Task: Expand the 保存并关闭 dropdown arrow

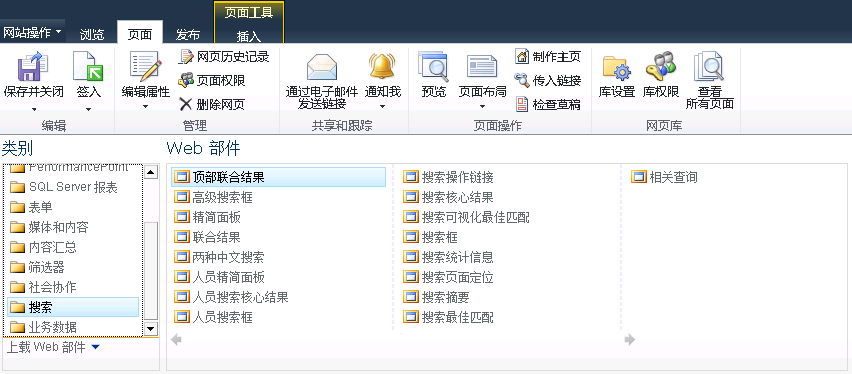Action: click(34, 109)
